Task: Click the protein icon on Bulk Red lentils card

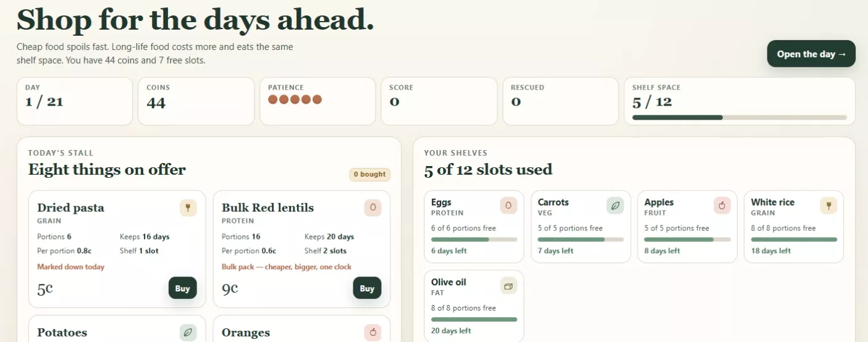Action: click(x=373, y=208)
